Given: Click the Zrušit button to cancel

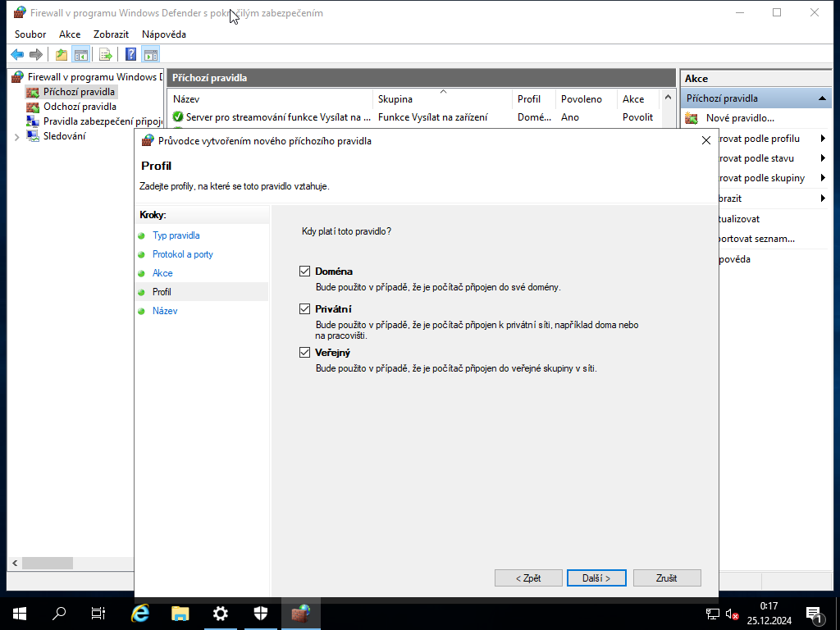Looking at the screenshot, I should (x=667, y=577).
